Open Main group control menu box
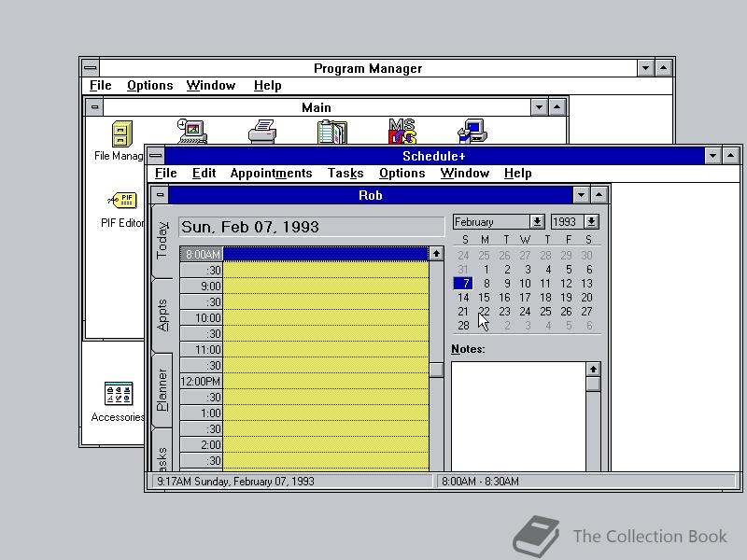Image resolution: width=747 pixels, height=560 pixels. click(x=94, y=107)
